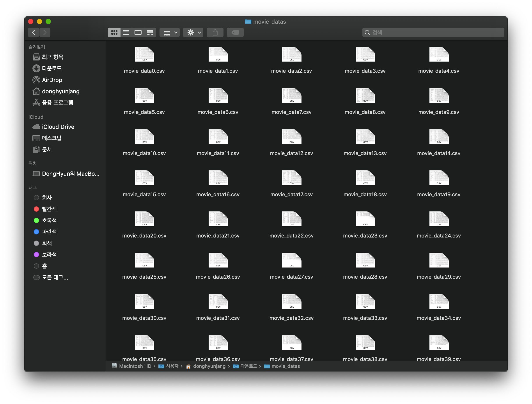This screenshot has height=404, width=532.
Task: Select movie_data18.csv file icon
Action: (x=365, y=178)
